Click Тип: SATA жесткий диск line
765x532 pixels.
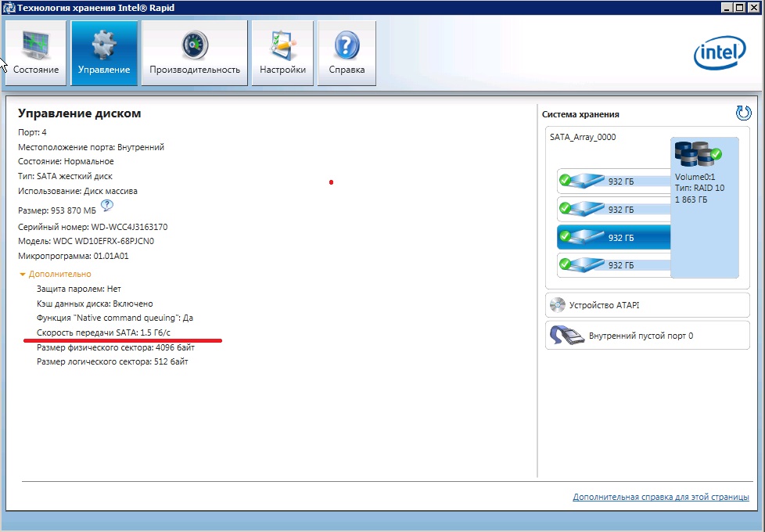tap(66, 176)
